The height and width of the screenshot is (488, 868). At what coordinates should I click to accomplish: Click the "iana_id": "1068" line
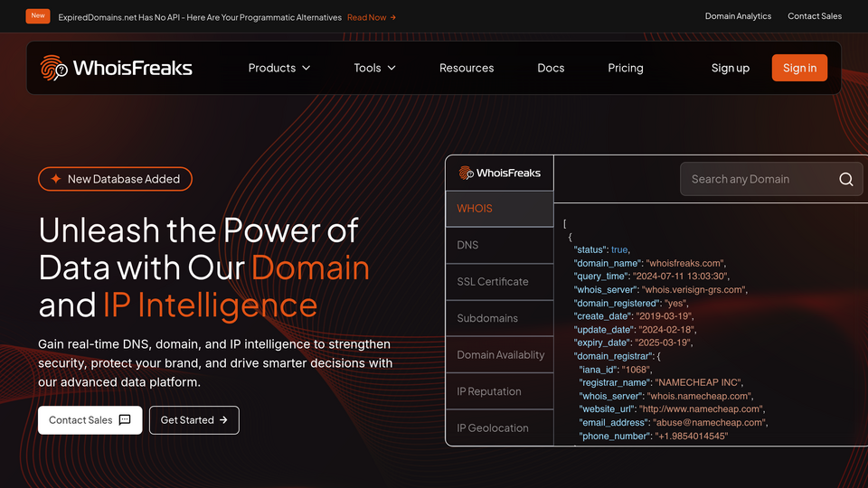click(x=616, y=370)
